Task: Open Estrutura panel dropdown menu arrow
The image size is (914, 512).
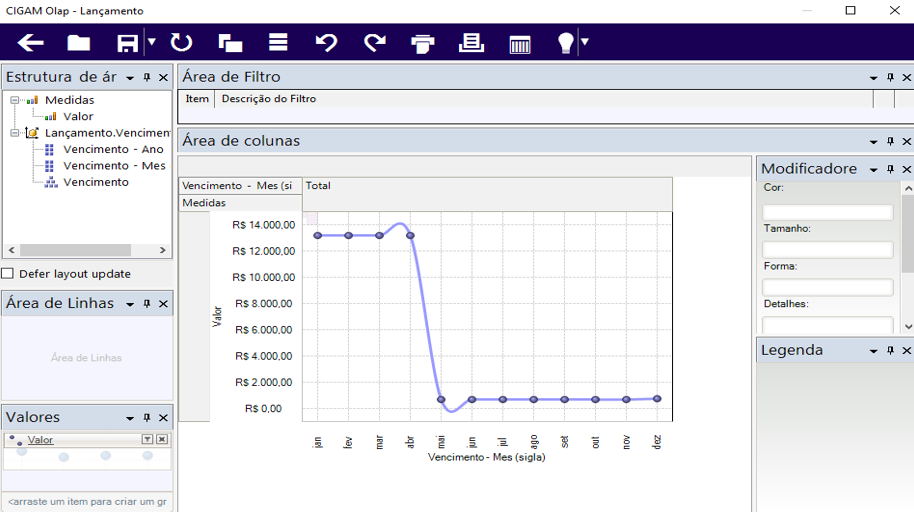Action: tap(130, 78)
